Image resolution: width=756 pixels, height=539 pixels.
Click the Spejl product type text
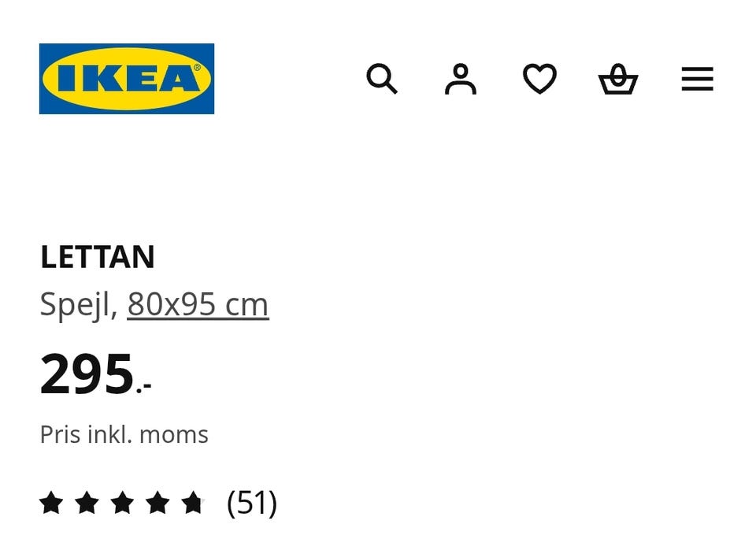pyautogui.click(x=77, y=304)
